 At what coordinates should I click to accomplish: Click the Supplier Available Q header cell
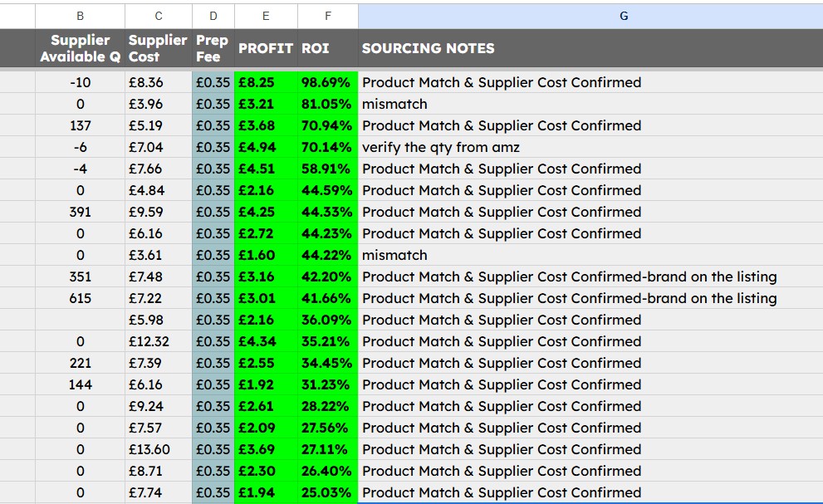pos(80,48)
